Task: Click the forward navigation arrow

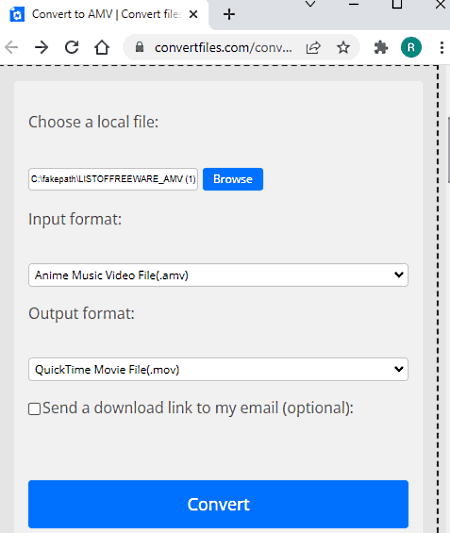Action: tap(41, 47)
